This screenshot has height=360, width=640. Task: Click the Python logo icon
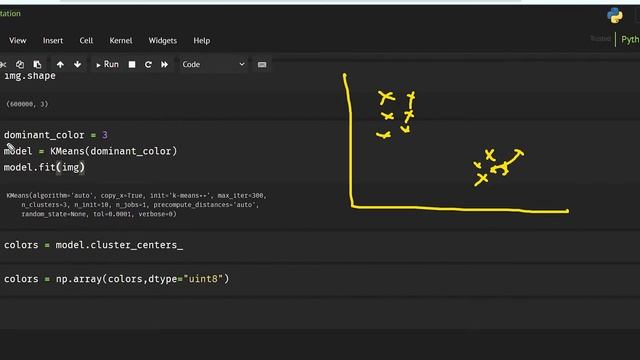pos(615,16)
